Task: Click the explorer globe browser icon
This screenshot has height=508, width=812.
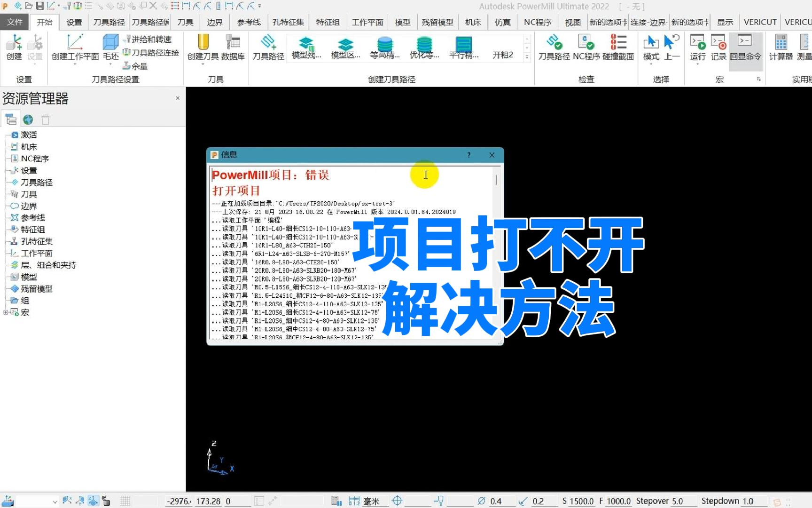Action: [x=28, y=119]
